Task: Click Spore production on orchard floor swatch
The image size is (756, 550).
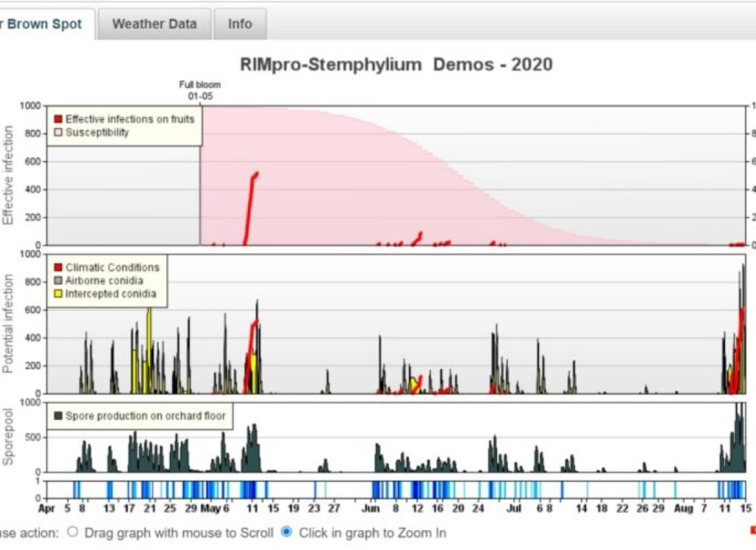Action: (x=58, y=416)
